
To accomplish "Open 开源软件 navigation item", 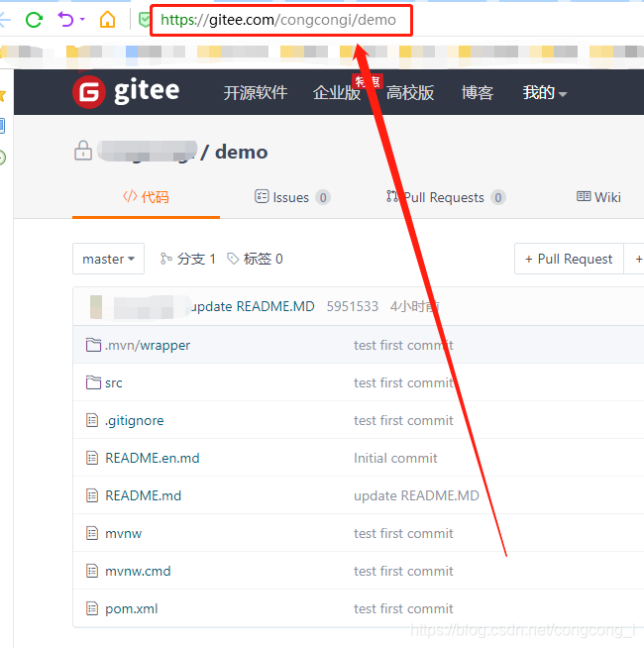I will click(256, 92).
